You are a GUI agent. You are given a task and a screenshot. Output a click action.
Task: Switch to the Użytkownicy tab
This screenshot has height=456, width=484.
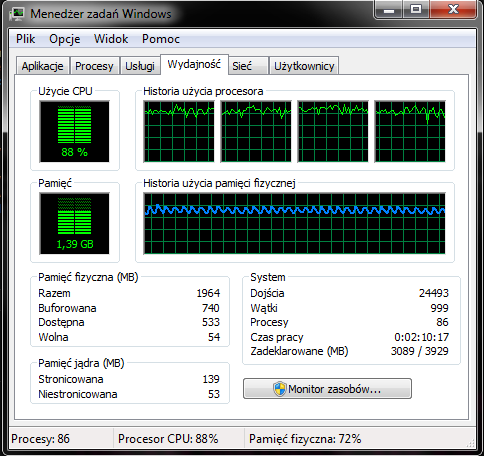[304, 66]
